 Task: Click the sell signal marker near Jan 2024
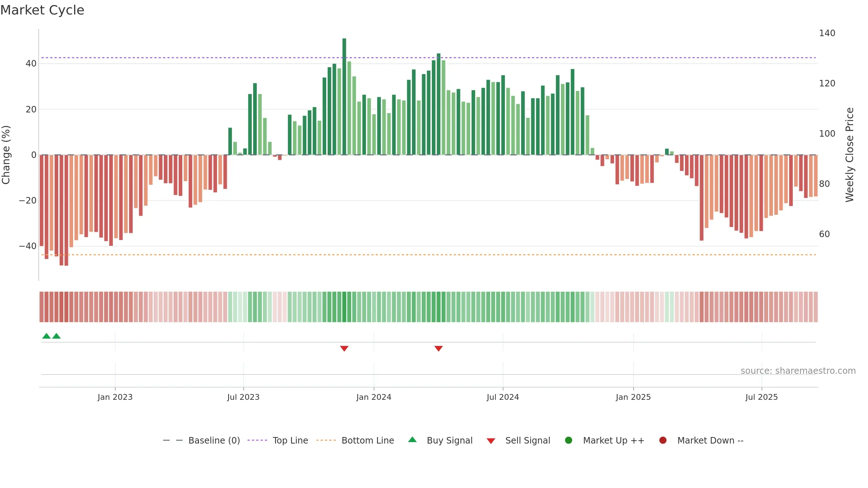tap(344, 348)
